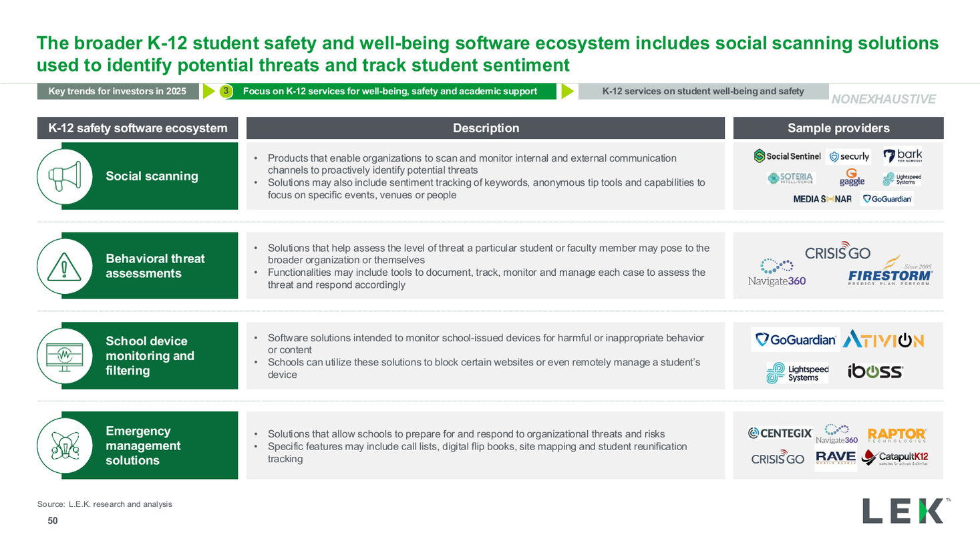Click the CrisisGo logo in Emergency management row

tap(778, 458)
